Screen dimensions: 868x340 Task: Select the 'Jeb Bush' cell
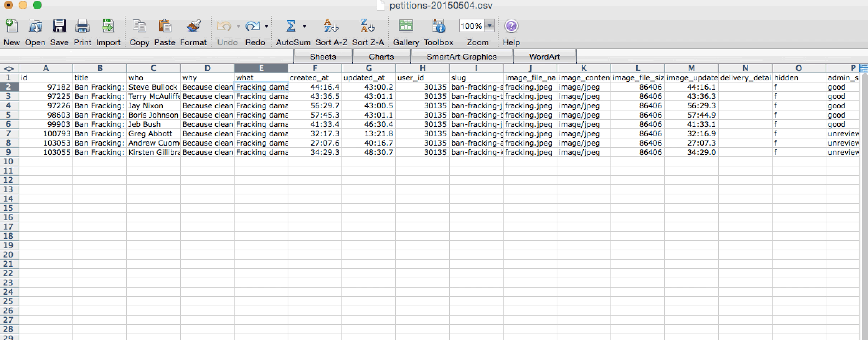(154, 124)
